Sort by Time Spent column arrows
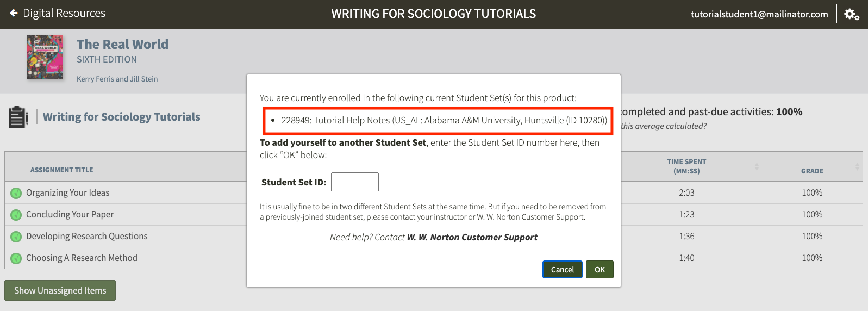Viewport: 868px width, 311px height. click(x=757, y=166)
